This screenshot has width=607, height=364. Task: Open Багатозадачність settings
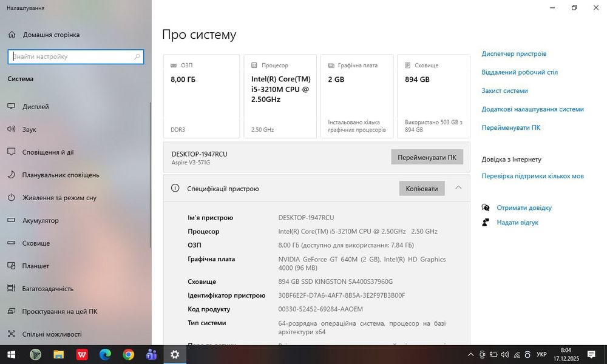pyautogui.click(x=47, y=289)
